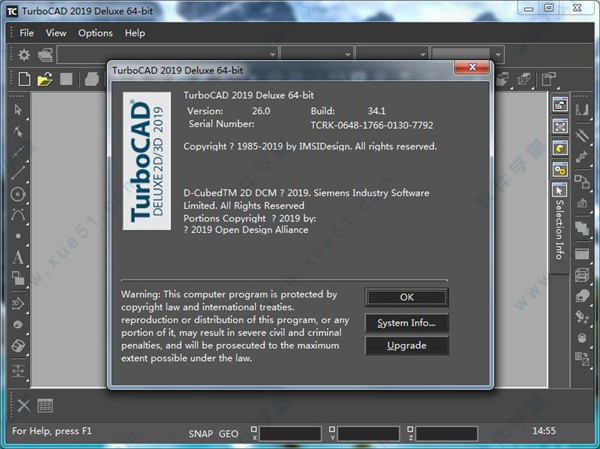
Task: Click the TurboCAD Deluxe logo image
Action: tap(147, 161)
